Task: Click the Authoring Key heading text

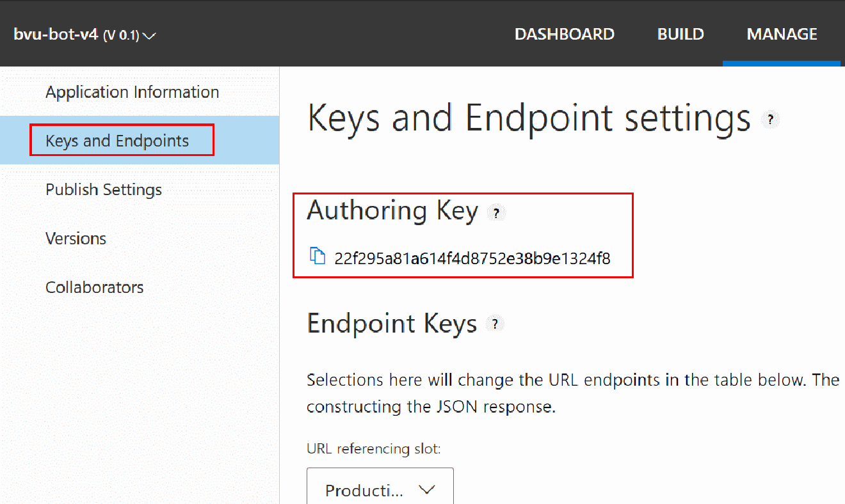Action: point(392,210)
